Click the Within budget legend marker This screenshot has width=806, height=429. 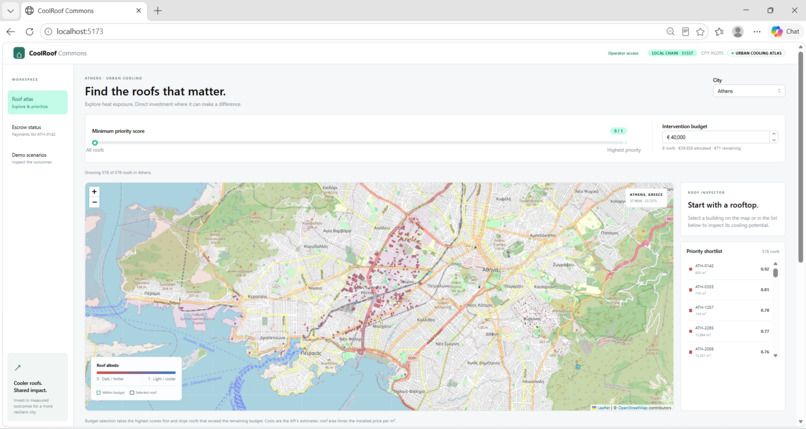[99, 393]
